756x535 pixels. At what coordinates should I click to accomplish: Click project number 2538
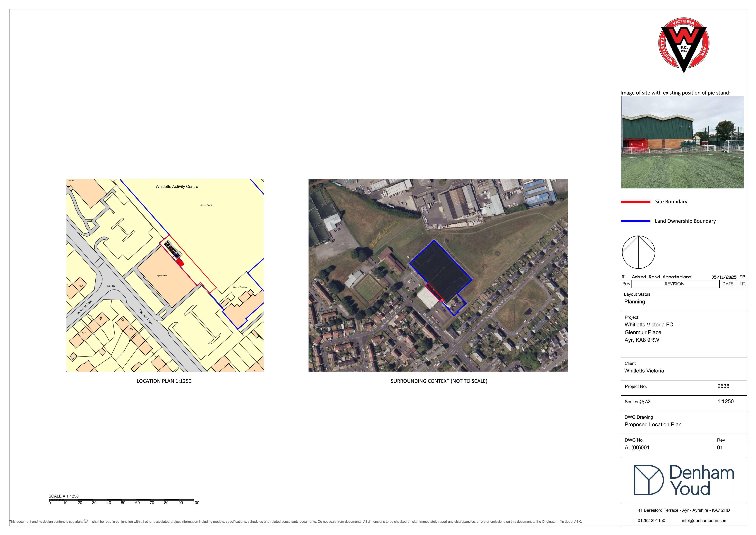[723, 386]
